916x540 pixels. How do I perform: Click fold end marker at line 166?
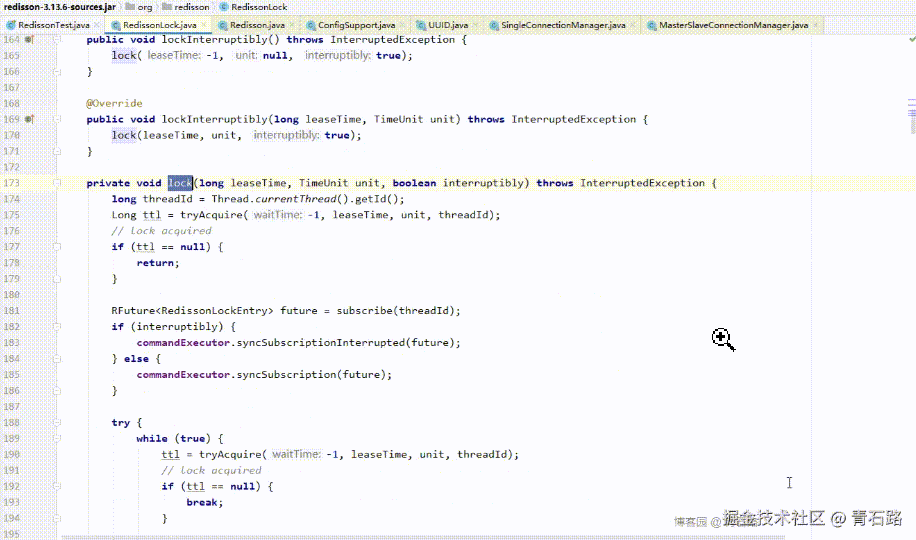tap(57, 72)
